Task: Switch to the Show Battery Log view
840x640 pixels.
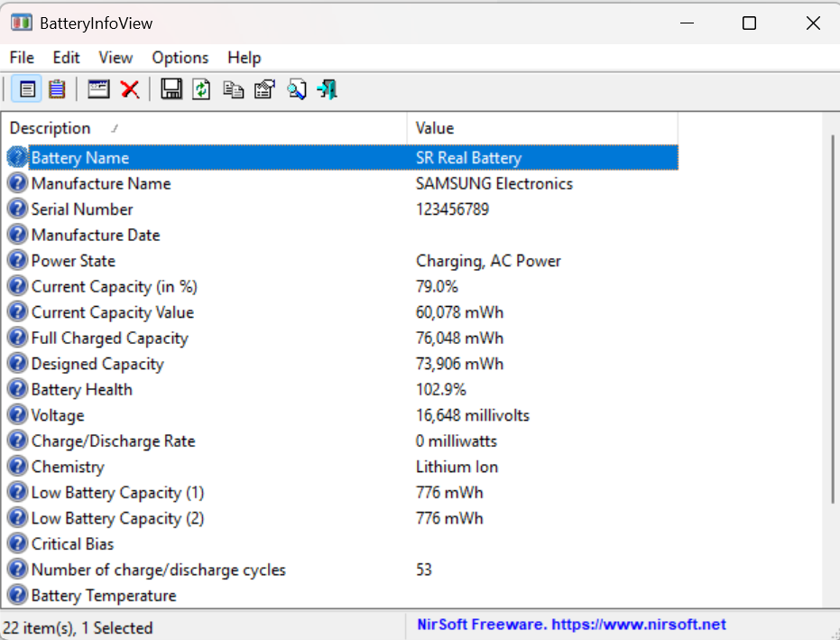Action: (57, 89)
